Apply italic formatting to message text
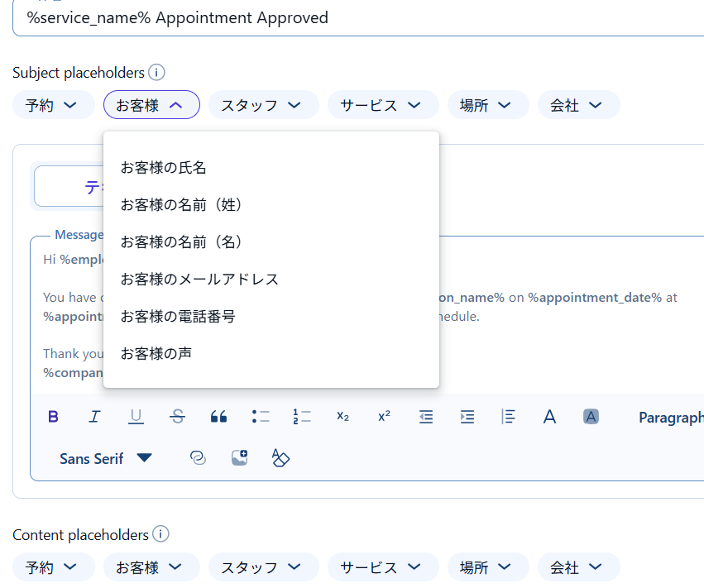Screen dimensions: 704x588 [94, 417]
